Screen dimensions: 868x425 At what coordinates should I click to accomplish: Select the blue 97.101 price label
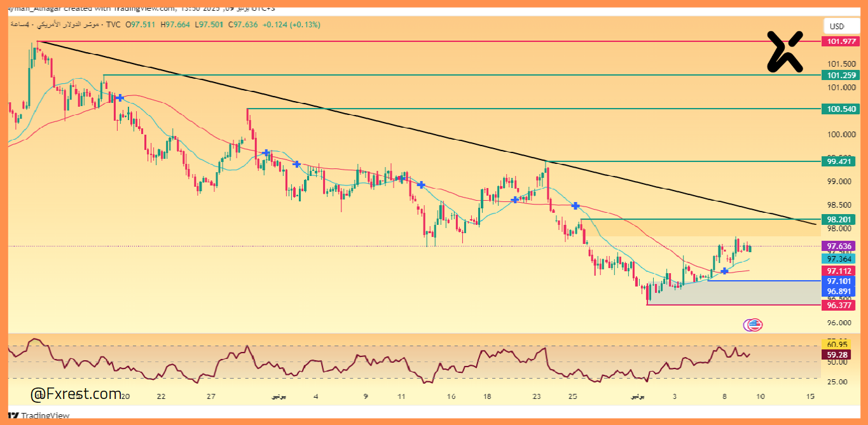pyautogui.click(x=838, y=281)
